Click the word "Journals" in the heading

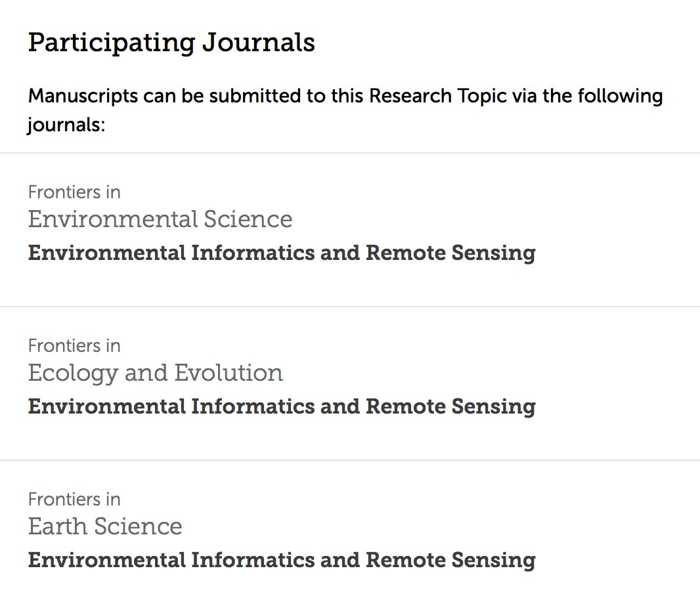point(259,43)
